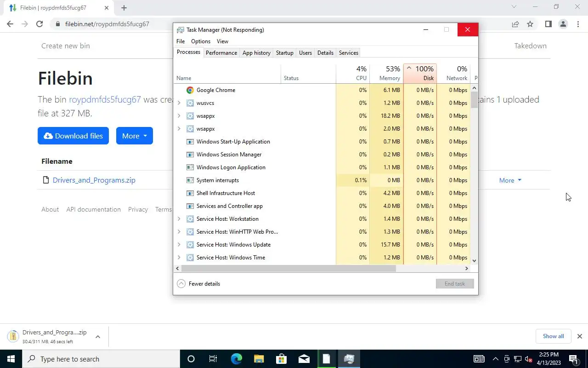
Task: Go back in Chrome browser
Action: [x=10, y=24]
